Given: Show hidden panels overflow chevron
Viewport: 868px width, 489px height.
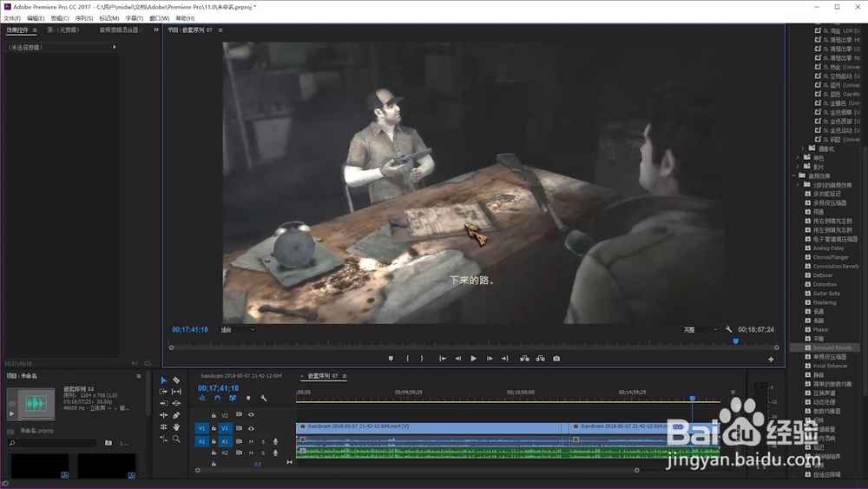Looking at the screenshot, I should 156,30.
